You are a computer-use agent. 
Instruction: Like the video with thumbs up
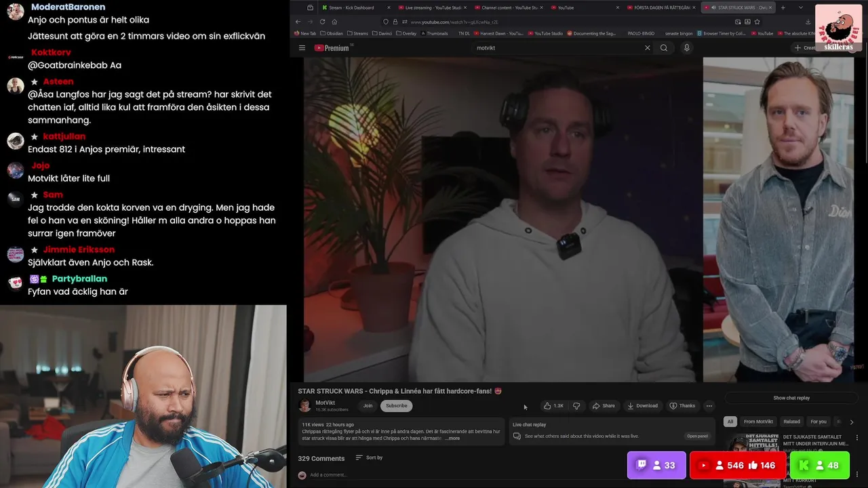pyautogui.click(x=553, y=406)
